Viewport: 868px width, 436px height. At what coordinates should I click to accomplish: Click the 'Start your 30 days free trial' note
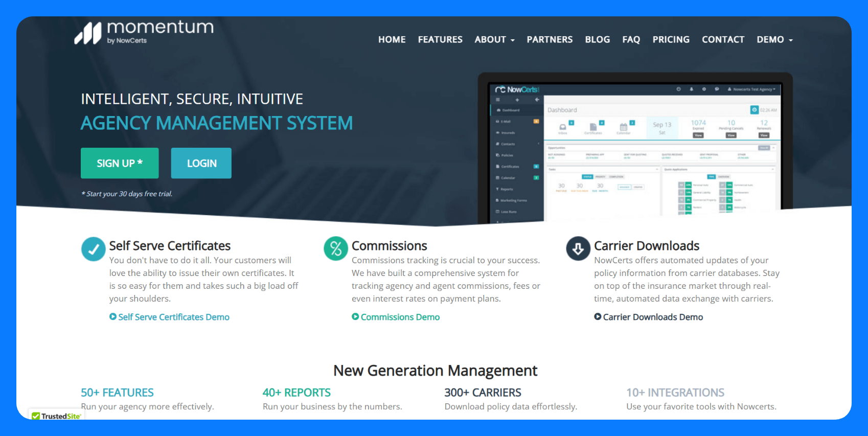(127, 194)
